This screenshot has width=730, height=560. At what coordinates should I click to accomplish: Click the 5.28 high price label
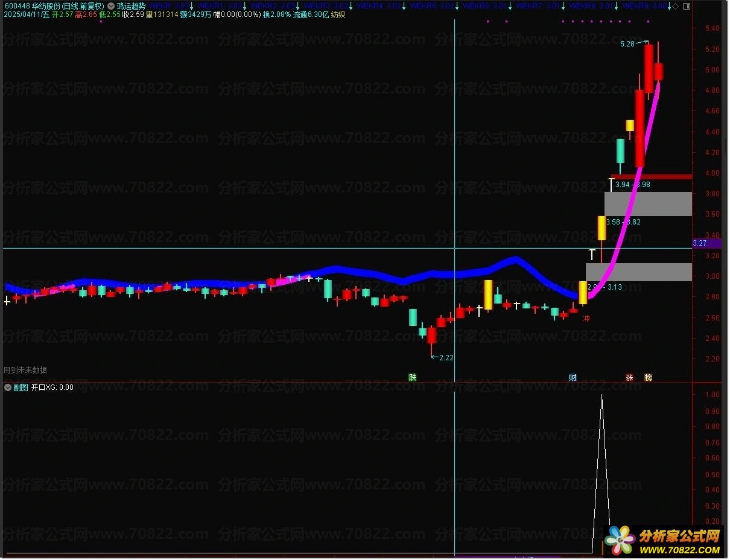627,44
